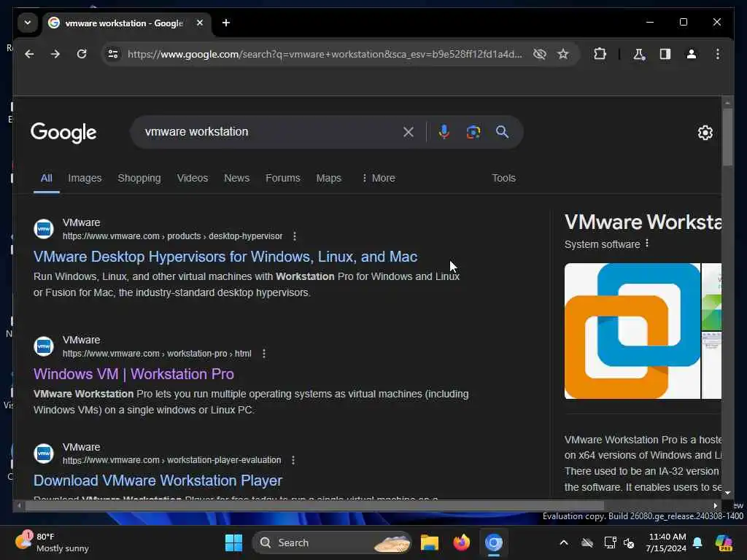Open the VMware Workstation logo image
The height and width of the screenshot is (560, 747).
point(632,331)
